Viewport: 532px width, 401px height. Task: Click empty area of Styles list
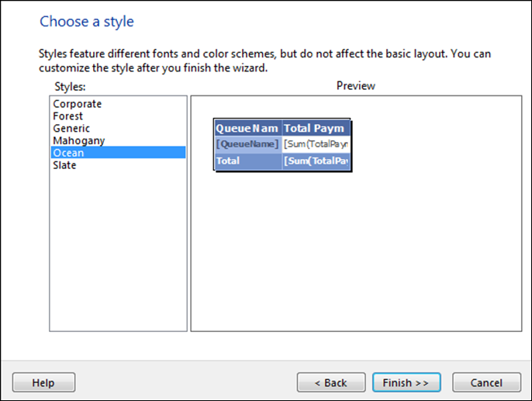(x=118, y=251)
